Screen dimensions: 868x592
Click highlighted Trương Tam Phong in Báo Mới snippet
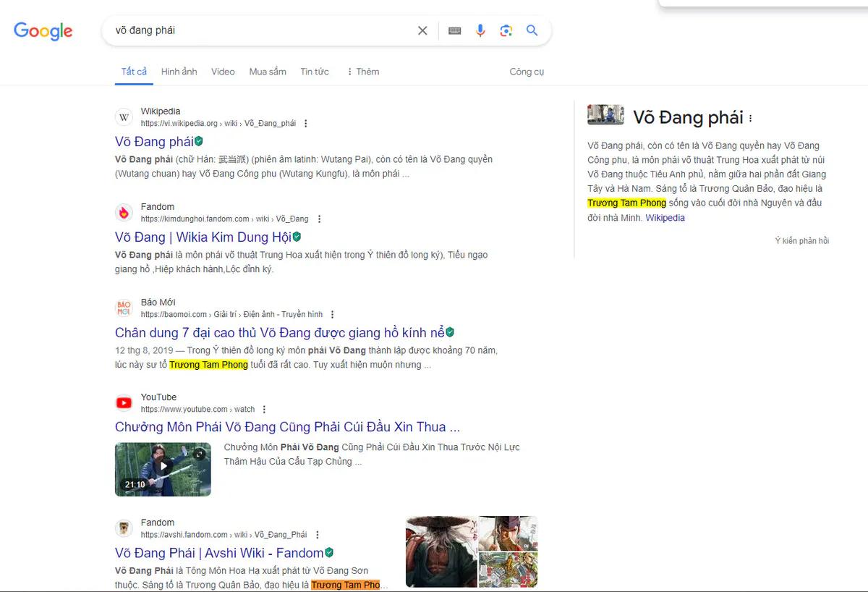[208, 365]
